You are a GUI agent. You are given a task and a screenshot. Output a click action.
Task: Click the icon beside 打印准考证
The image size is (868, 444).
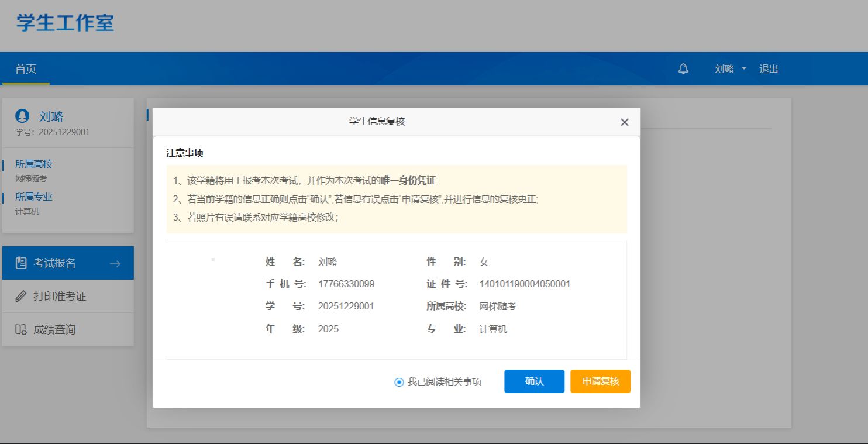pyautogui.click(x=21, y=297)
